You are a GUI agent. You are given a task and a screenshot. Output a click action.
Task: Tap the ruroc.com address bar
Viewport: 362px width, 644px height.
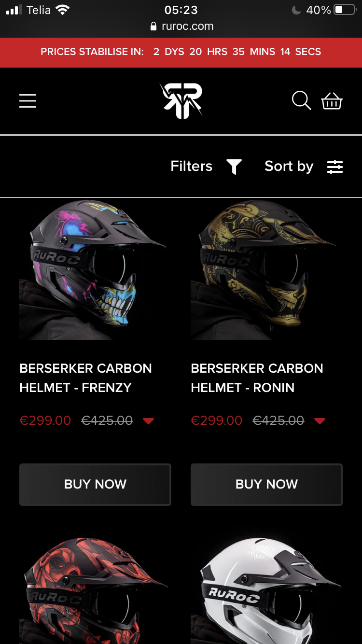(x=187, y=27)
